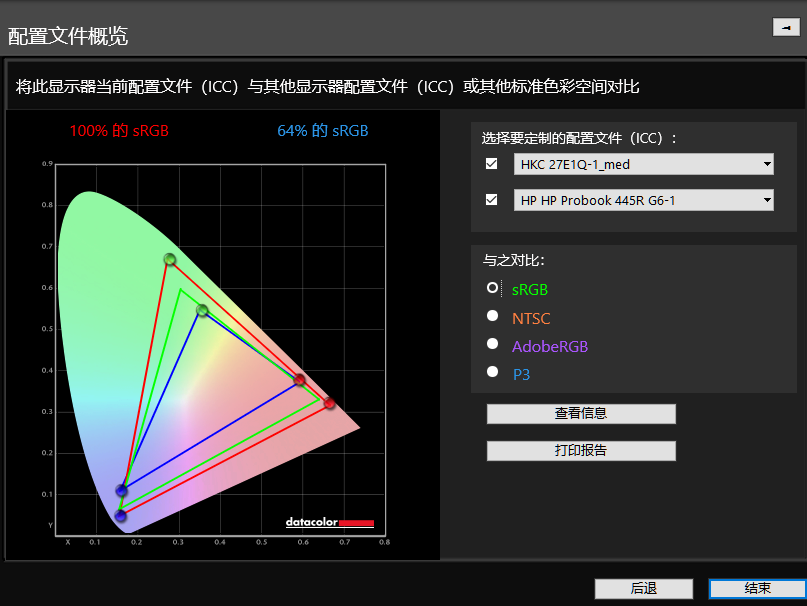Click the red '100% 的 sRGB' label
The image size is (807, 606).
119,131
